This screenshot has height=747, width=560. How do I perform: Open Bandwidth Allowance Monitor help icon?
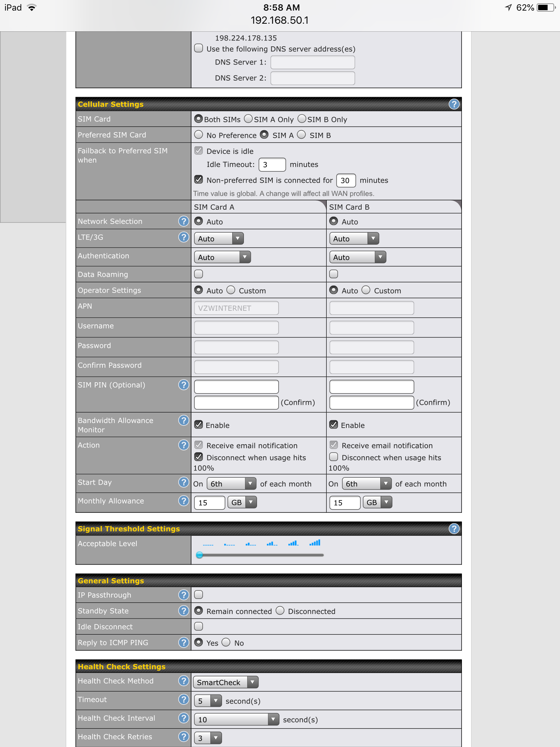point(183,421)
